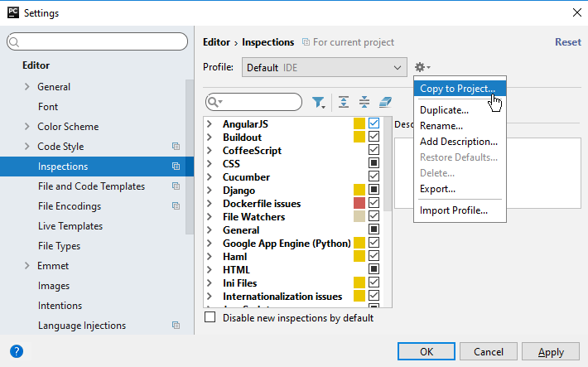The image size is (588, 367).
Task: Click the settings search field
Action: tap(98, 41)
